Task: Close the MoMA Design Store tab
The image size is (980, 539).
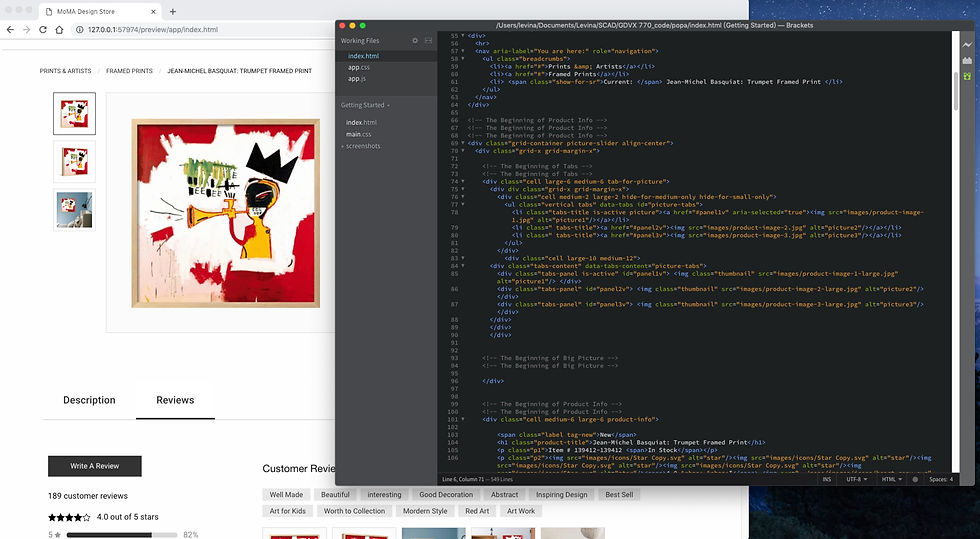Action: tap(154, 11)
